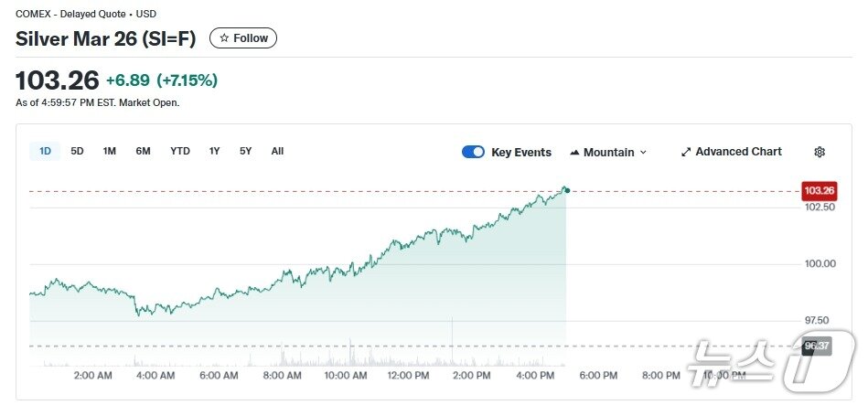The image size is (868, 405).
Task: Select the 1M time range
Action: (x=110, y=151)
